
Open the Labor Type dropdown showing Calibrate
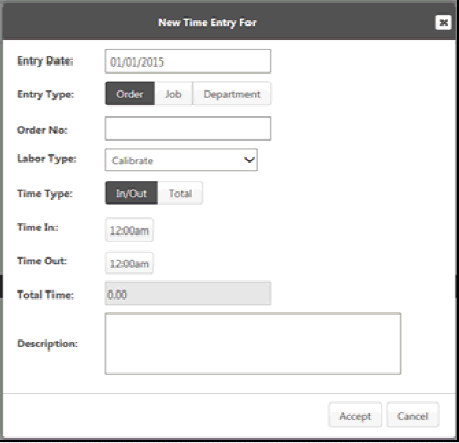coord(181,160)
